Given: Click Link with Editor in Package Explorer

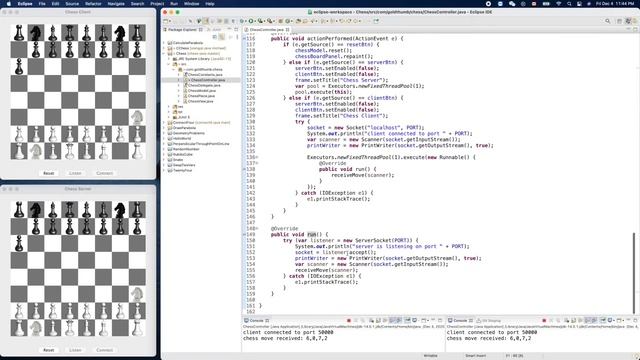Looking at the screenshot, I should (x=221, y=37).
